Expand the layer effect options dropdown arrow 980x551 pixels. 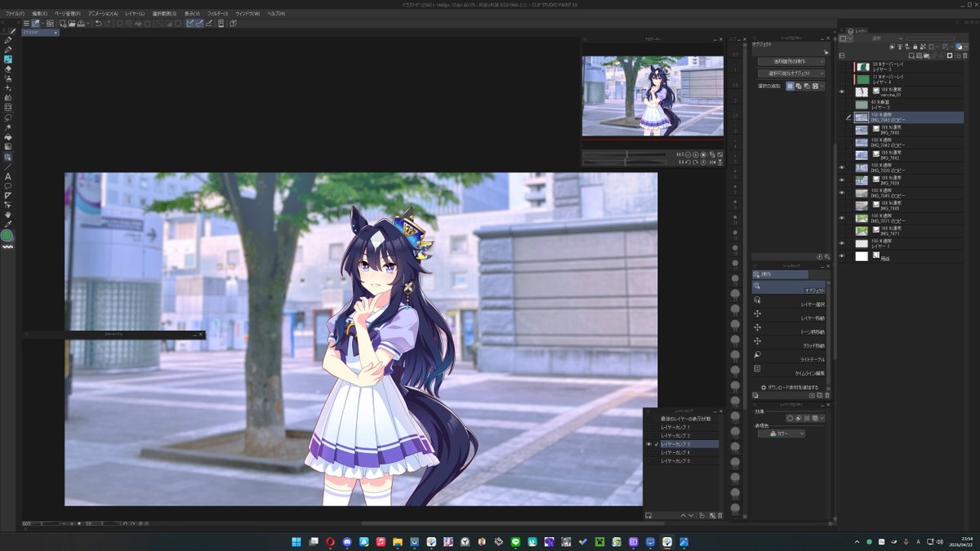coord(822,418)
